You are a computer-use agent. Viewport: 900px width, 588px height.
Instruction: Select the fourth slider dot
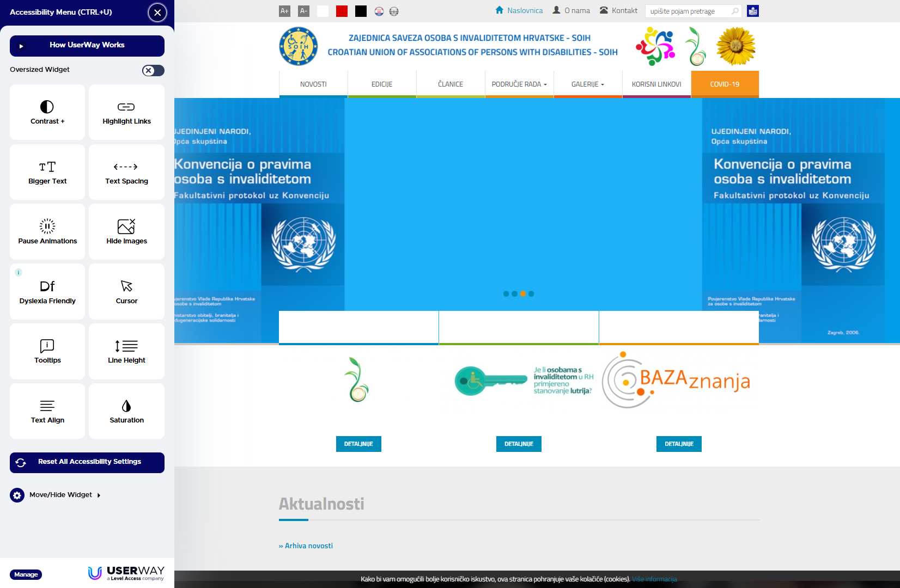(x=531, y=293)
